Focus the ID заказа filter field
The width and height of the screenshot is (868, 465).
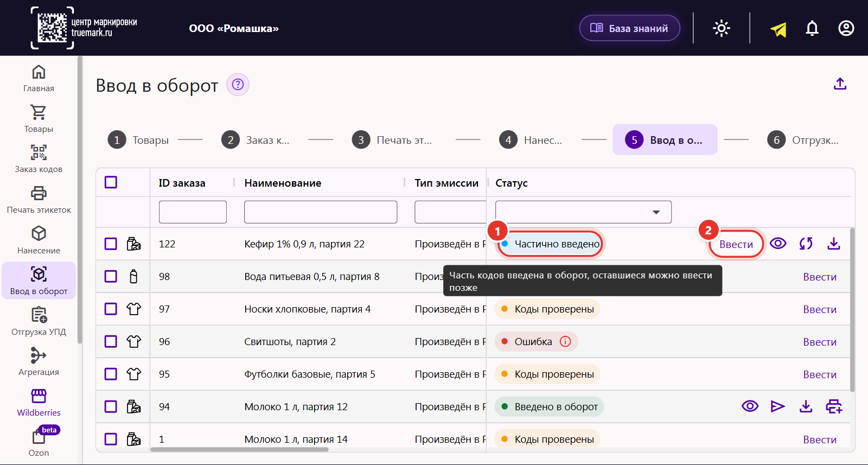pos(193,212)
